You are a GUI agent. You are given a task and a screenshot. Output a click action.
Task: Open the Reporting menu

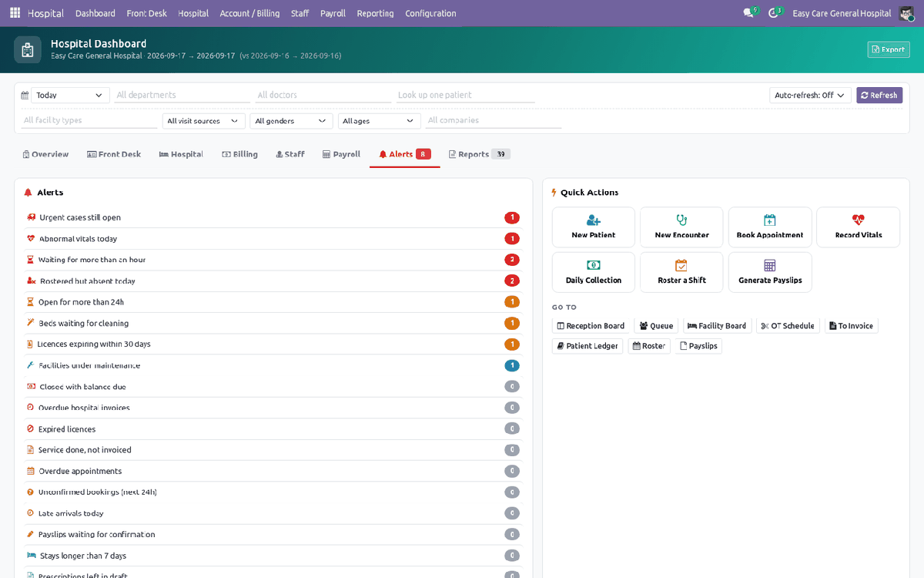375,13
